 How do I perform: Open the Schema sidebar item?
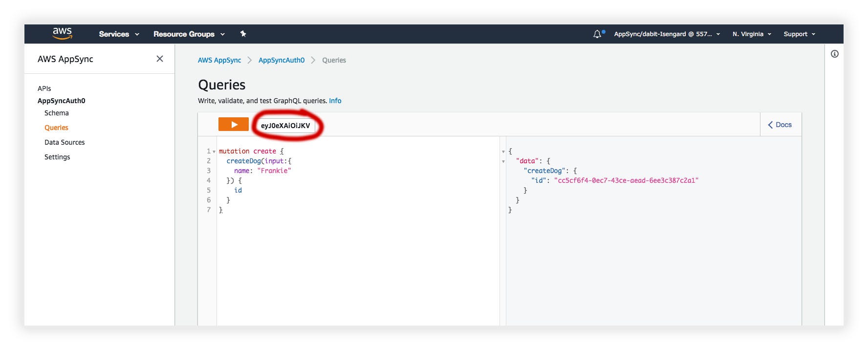pyautogui.click(x=57, y=113)
